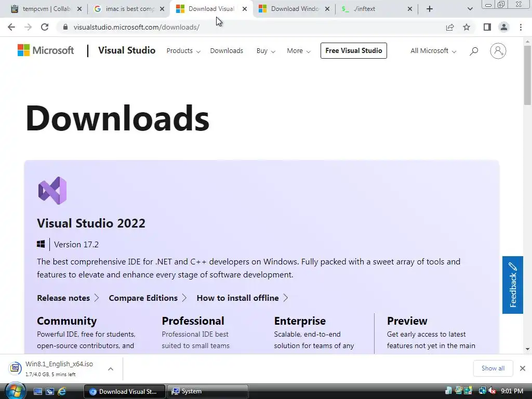Screen dimensions: 532x399
Task: Click the volume muted tray icon
Action: [x=492, y=391]
